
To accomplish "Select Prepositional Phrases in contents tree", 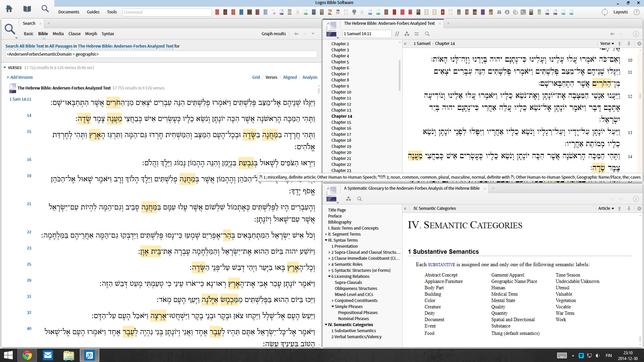I will (x=358, y=313).
